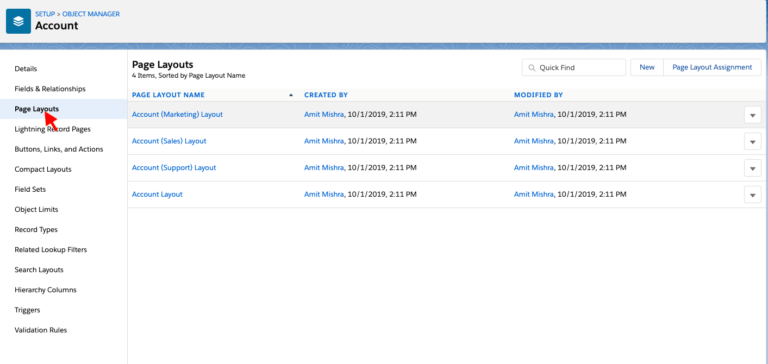Click the 'Account' page title
Image resolution: width=768 pixels, height=364 pixels.
pos(56,26)
